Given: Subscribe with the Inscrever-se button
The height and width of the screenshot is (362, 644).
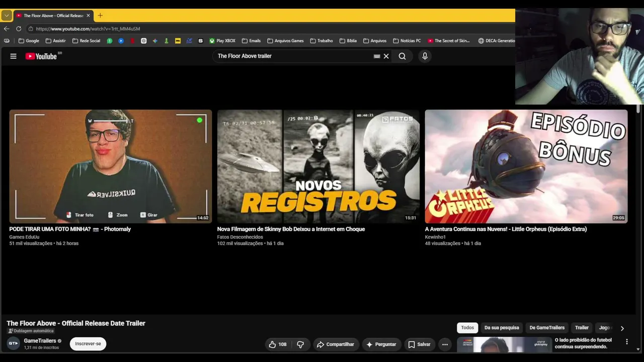Looking at the screenshot, I should (88, 344).
